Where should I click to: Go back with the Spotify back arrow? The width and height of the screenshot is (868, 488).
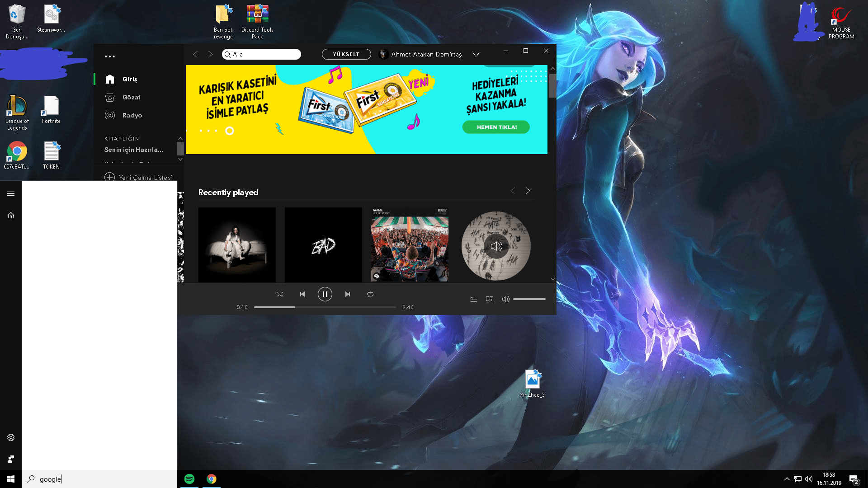click(x=195, y=54)
